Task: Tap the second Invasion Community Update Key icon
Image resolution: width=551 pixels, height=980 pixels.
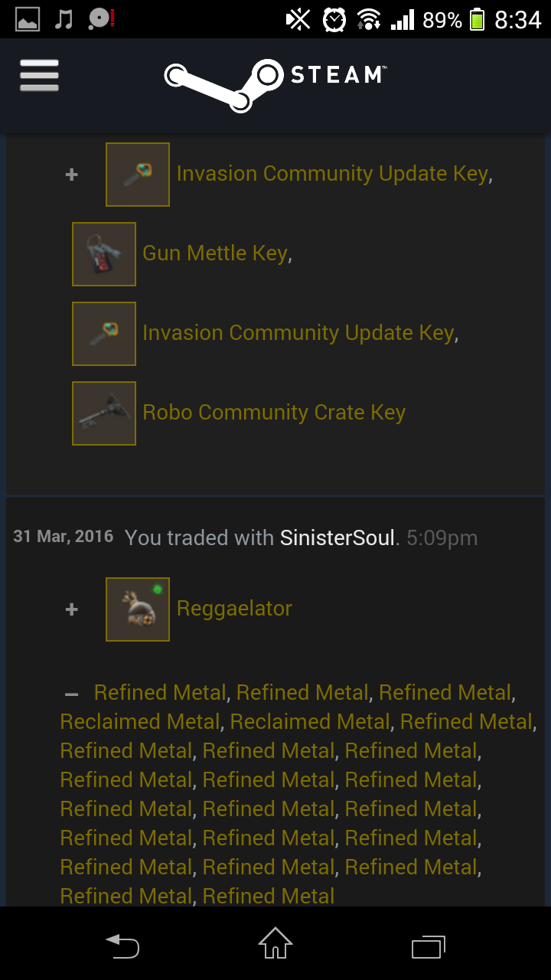Action: pos(104,334)
